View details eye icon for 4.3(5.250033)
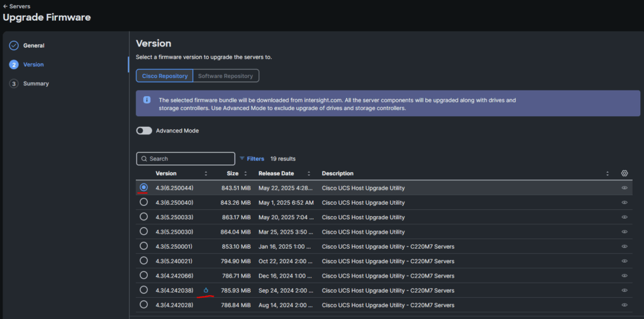 [x=625, y=217]
